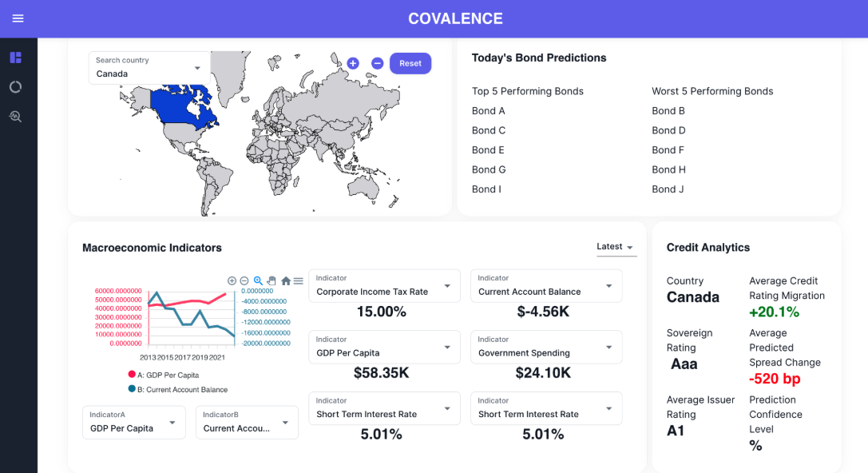Click the chart zoom-in plus icon

pos(232,280)
